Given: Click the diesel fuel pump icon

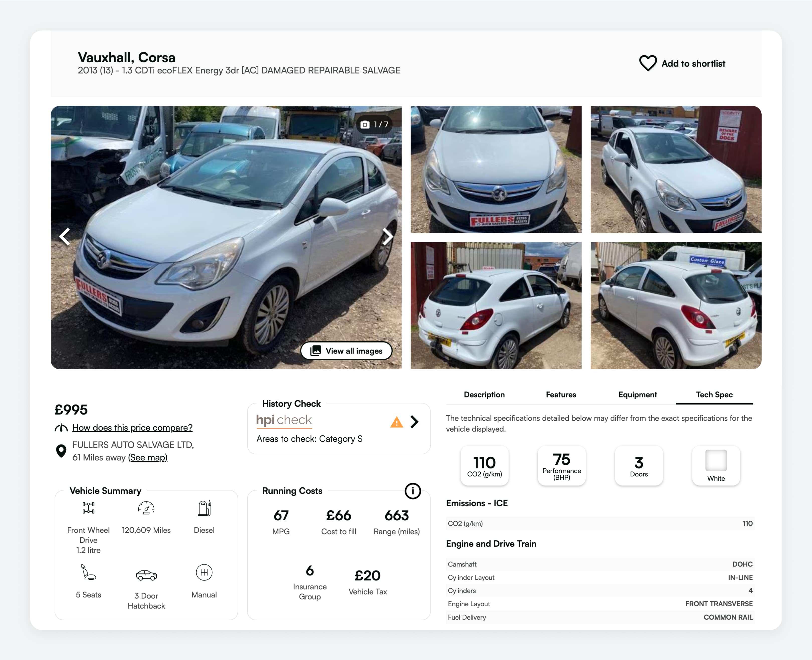Looking at the screenshot, I should coord(204,508).
